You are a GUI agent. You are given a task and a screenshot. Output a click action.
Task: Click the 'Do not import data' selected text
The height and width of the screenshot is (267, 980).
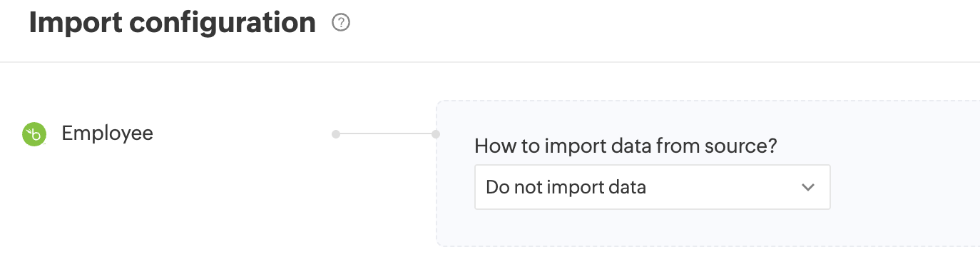point(566,188)
